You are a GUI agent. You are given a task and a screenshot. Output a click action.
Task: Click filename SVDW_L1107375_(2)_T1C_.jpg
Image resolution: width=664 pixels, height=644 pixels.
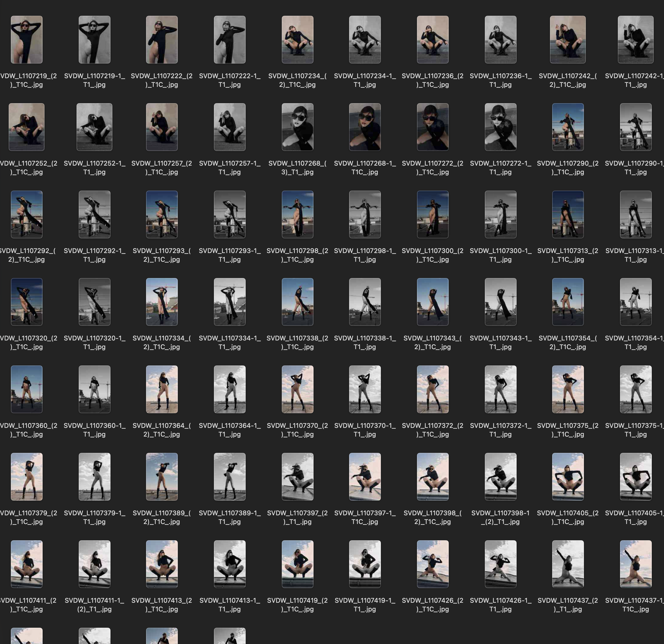point(568,430)
